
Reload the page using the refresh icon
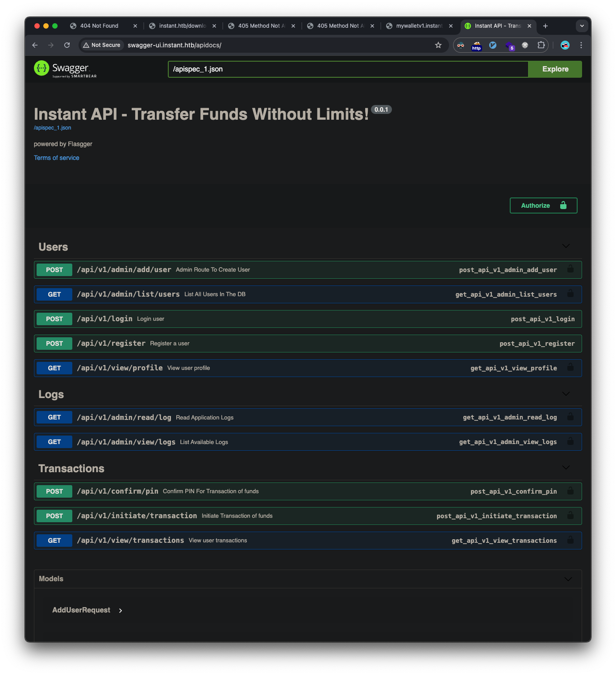[x=67, y=45]
